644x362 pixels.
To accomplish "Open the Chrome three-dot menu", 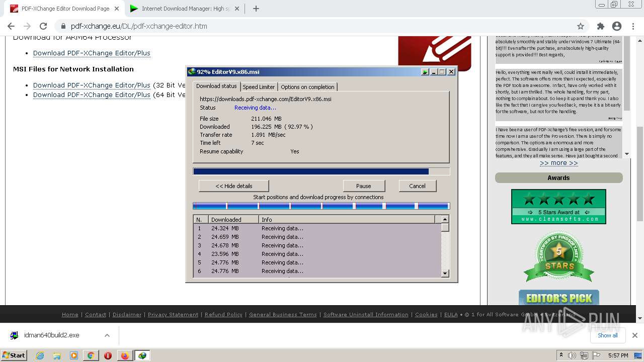I will [x=633, y=26].
